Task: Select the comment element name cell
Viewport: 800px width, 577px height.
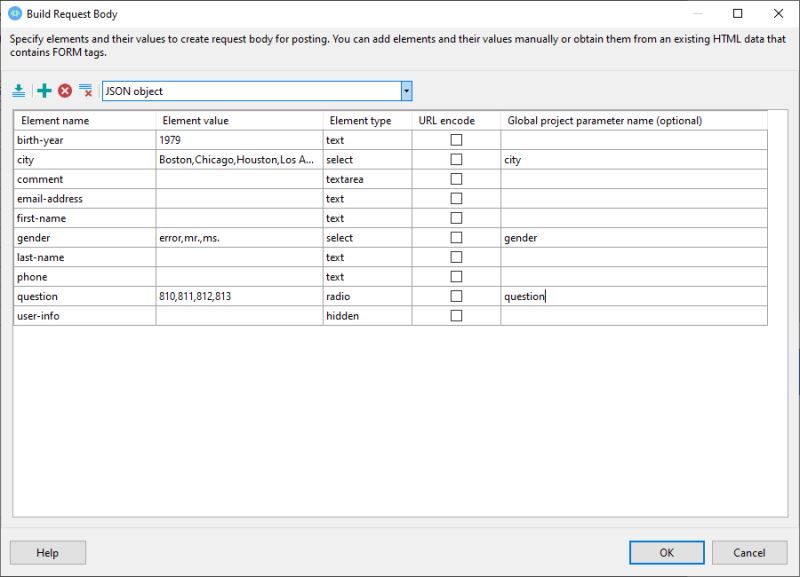Action: click(x=85, y=179)
